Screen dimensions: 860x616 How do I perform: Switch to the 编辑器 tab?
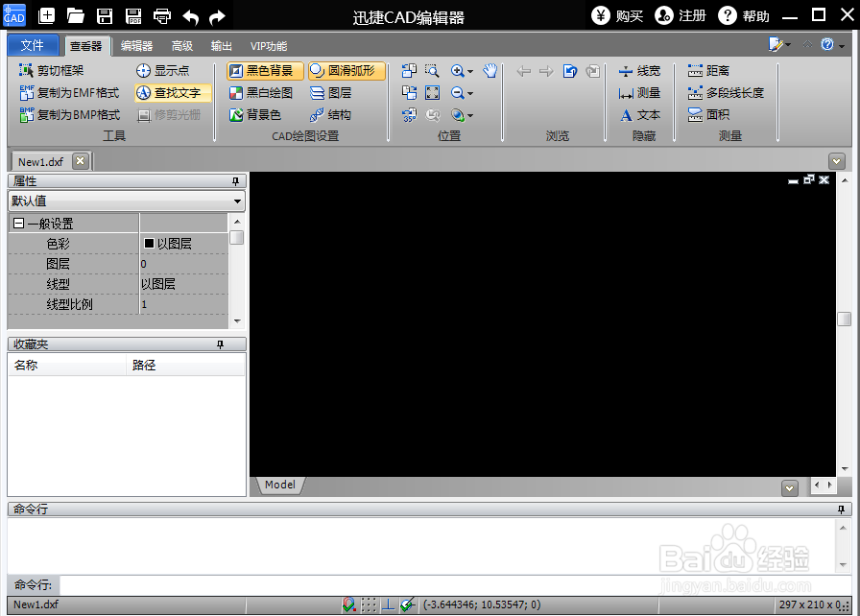[136, 46]
